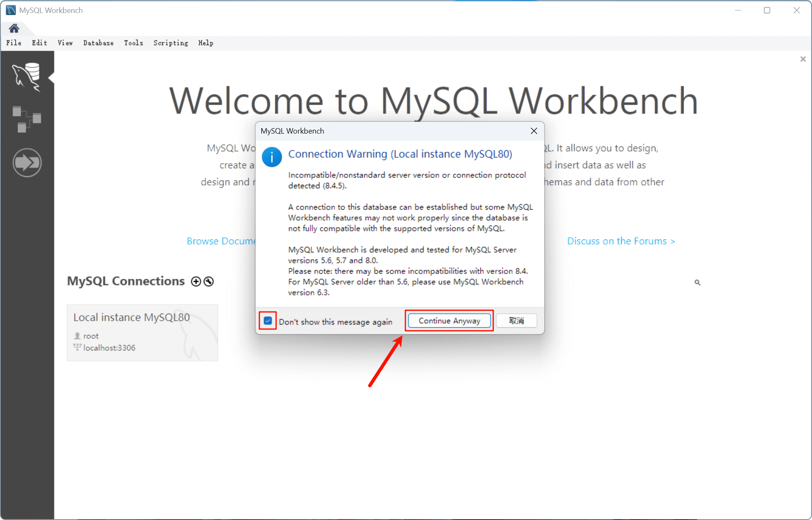Open the Home tab icon
Viewport: 812px width, 520px height.
click(x=14, y=28)
